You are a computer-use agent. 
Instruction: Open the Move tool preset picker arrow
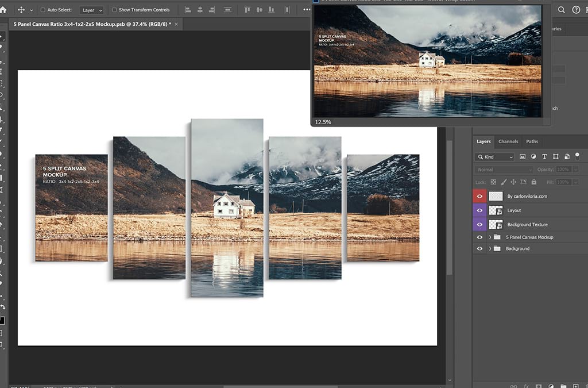[32, 10]
